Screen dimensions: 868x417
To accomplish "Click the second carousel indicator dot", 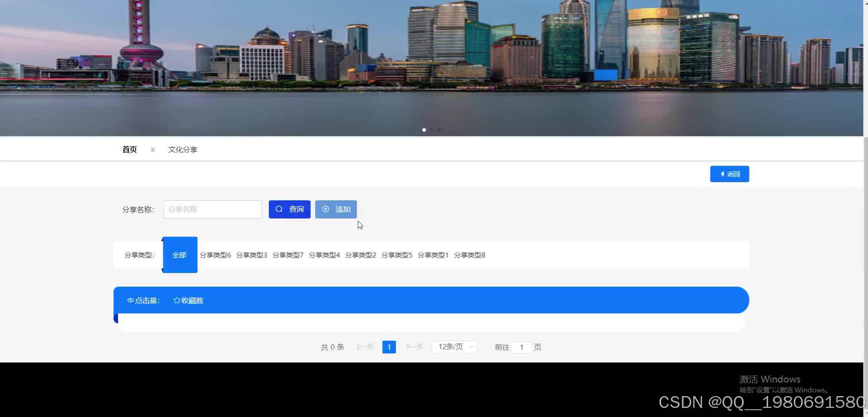I will [x=432, y=129].
